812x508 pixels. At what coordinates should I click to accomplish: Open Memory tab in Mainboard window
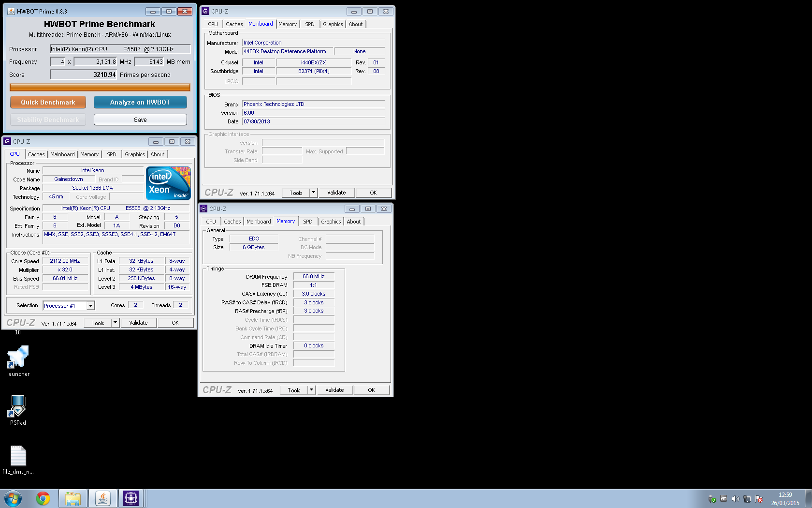pyautogui.click(x=288, y=24)
